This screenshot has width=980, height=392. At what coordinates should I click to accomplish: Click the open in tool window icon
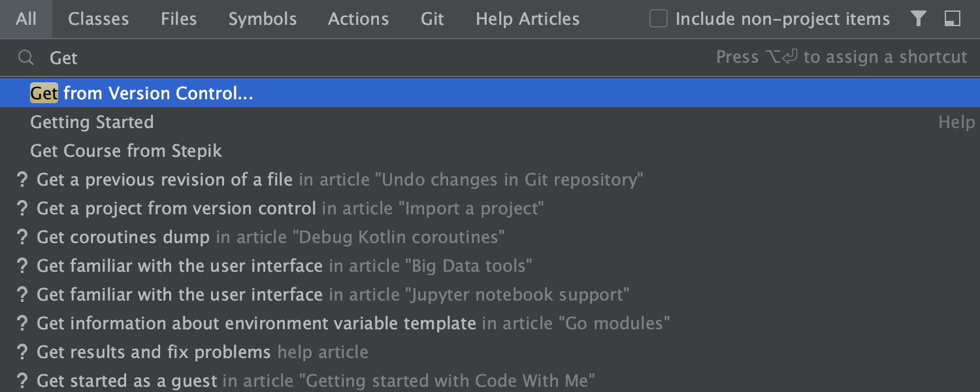pos(952,19)
